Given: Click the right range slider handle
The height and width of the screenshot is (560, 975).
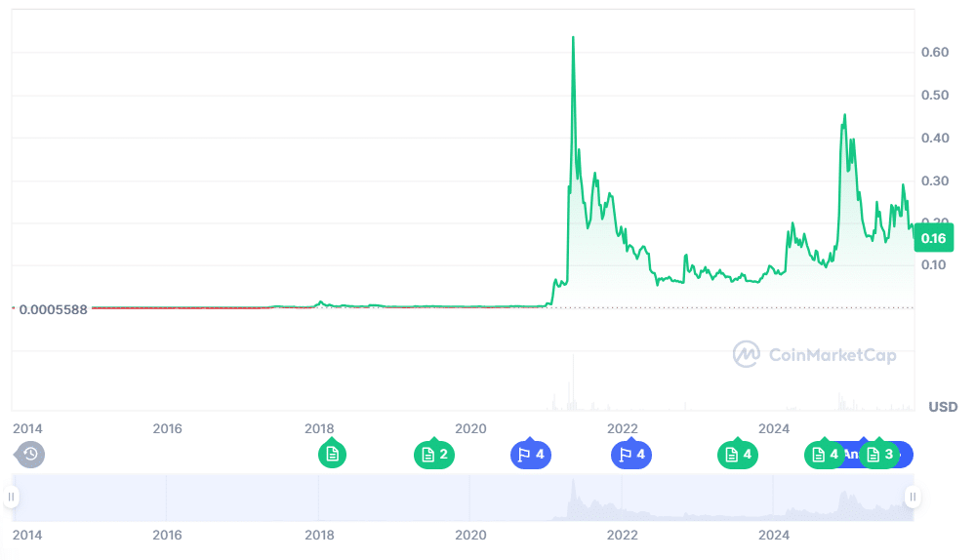Looking at the screenshot, I should click(913, 498).
